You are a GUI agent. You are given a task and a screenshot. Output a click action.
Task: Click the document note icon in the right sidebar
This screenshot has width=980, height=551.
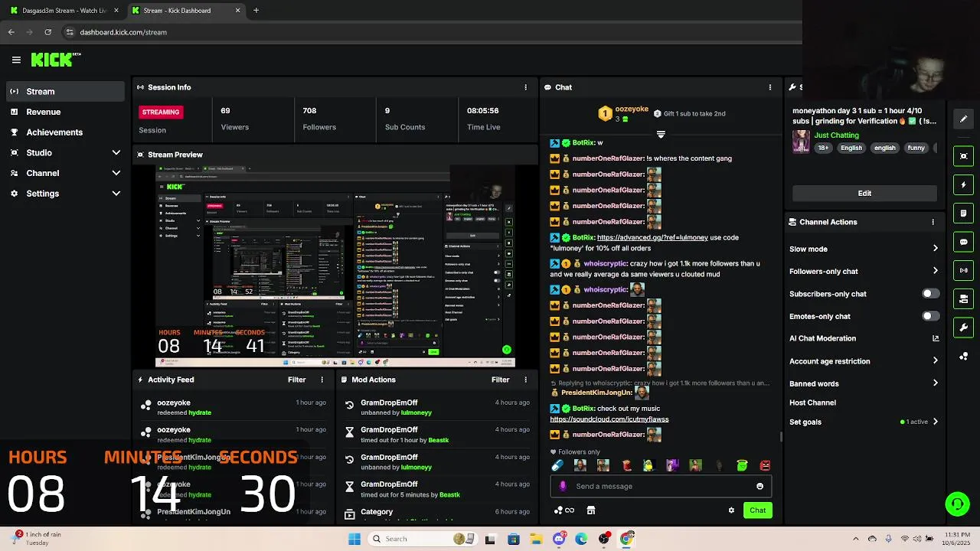964,214
